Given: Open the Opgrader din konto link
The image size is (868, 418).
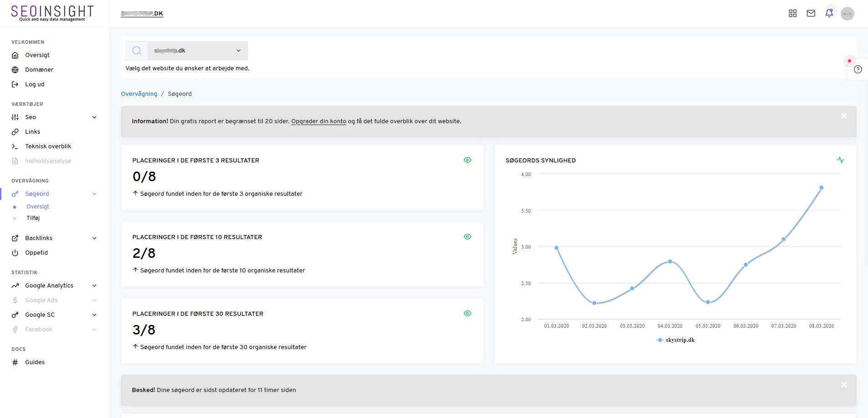Looking at the screenshot, I should pyautogui.click(x=318, y=121).
